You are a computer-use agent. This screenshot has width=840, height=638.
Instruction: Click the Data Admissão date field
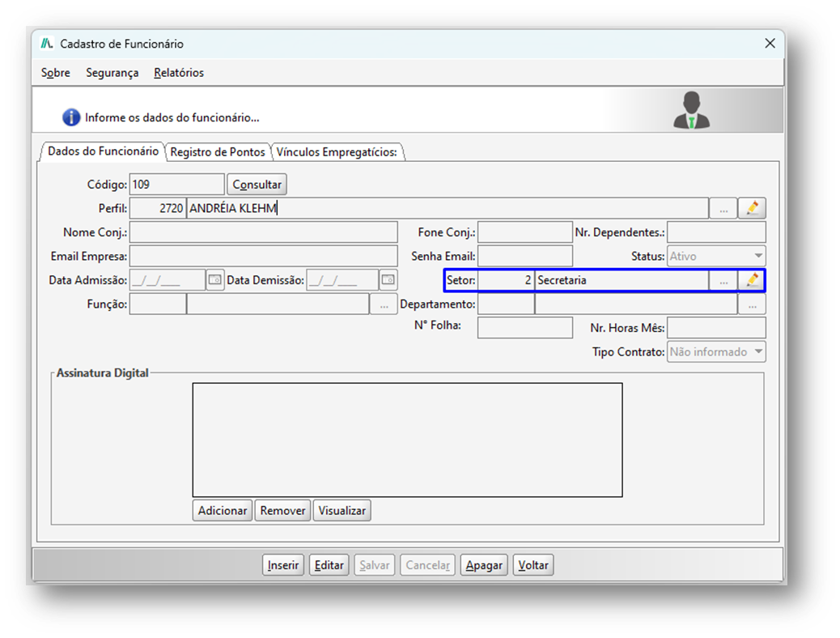tap(168, 280)
